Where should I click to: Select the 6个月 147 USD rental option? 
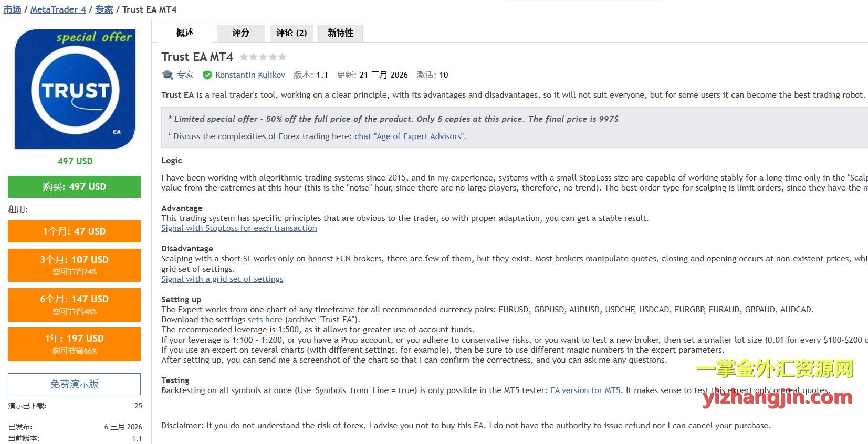pos(74,304)
